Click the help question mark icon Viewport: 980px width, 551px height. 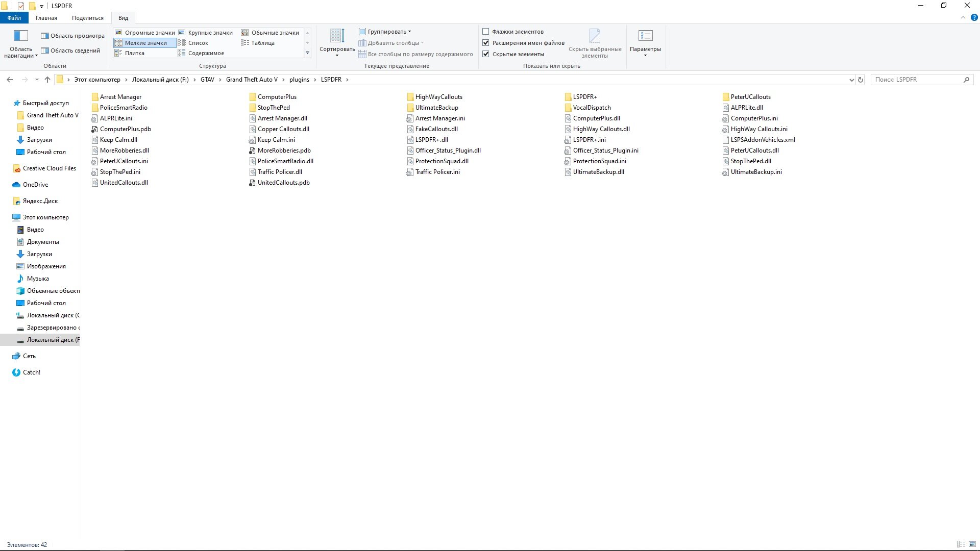click(x=974, y=17)
